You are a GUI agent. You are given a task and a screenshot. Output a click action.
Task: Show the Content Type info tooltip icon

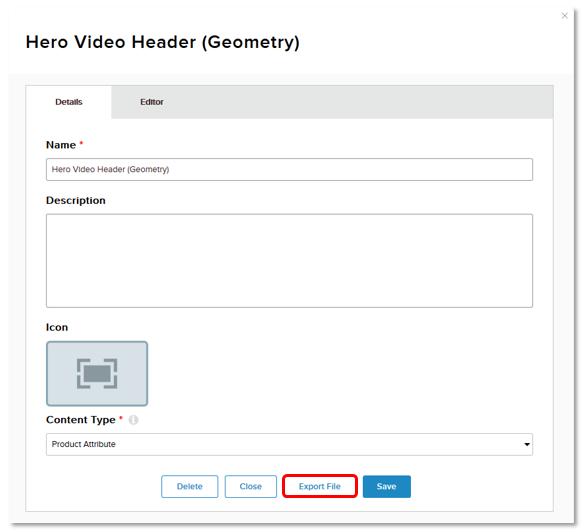pos(133,420)
